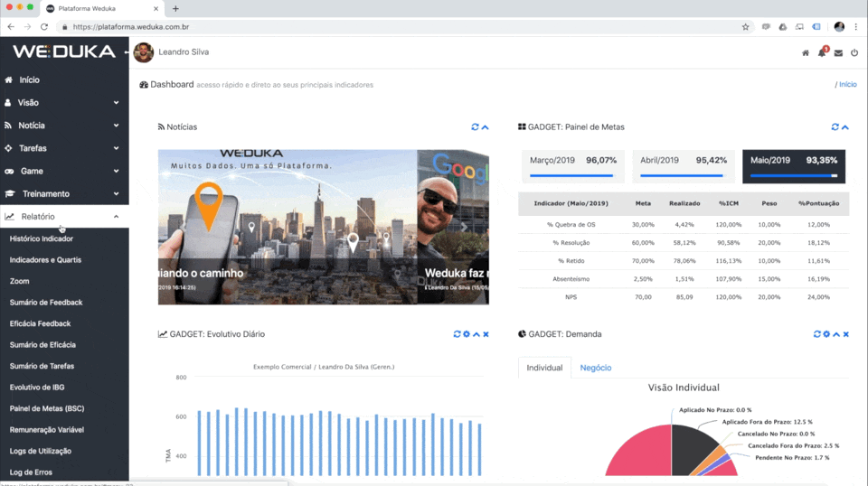Open the notifications bell icon

[x=822, y=52]
